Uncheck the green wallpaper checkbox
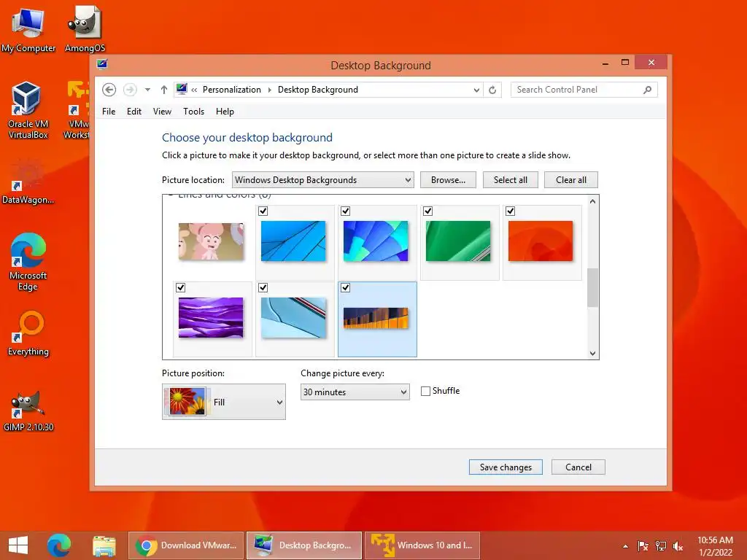This screenshot has width=747, height=560. (x=427, y=211)
